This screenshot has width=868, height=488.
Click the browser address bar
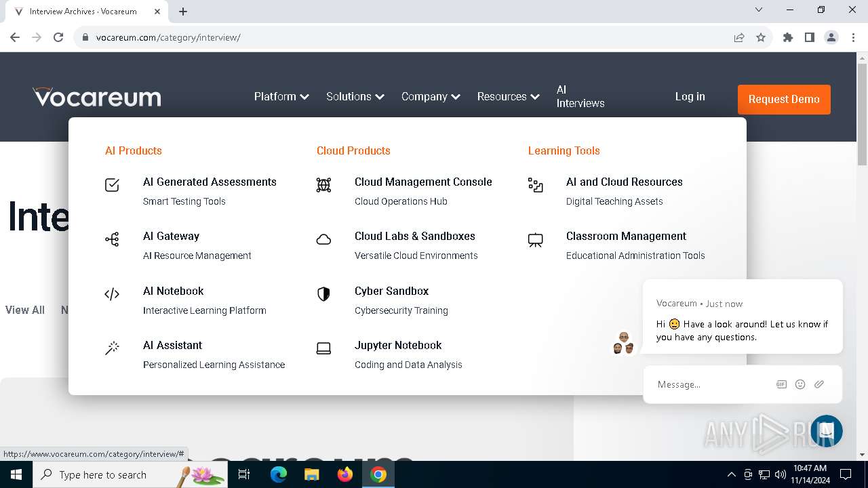(x=407, y=37)
